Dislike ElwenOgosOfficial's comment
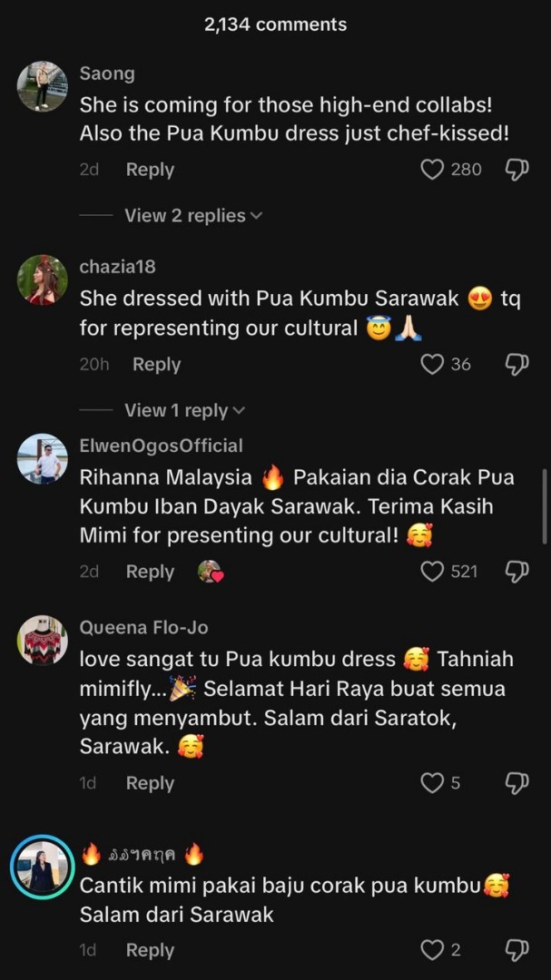 (517, 572)
